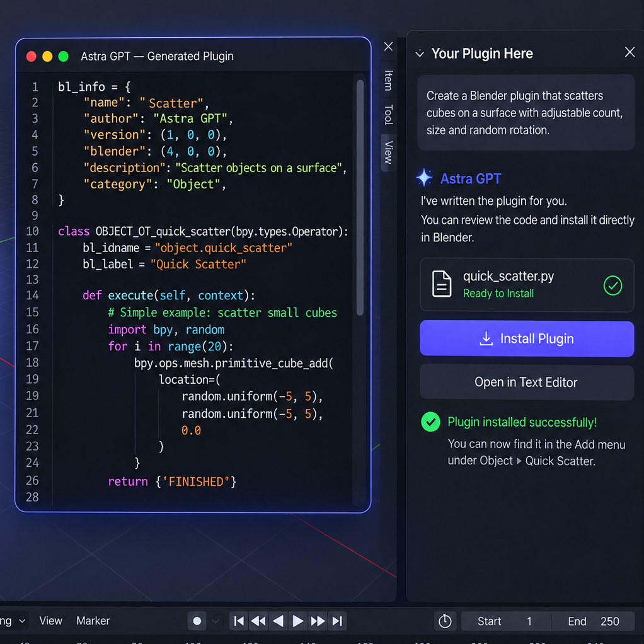Click the Ready to Install status text
The width and height of the screenshot is (644, 644).
click(x=498, y=293)
